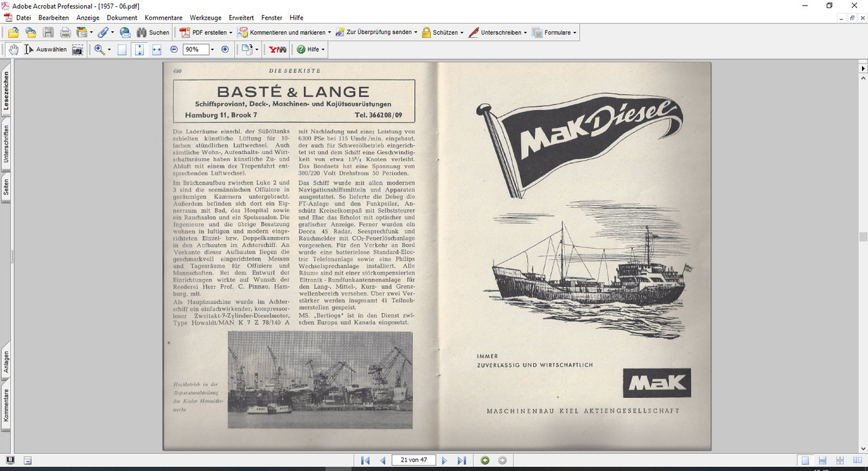Open Suchen binoculars search
Screen dimensions: 868x471
coord(153,32)
